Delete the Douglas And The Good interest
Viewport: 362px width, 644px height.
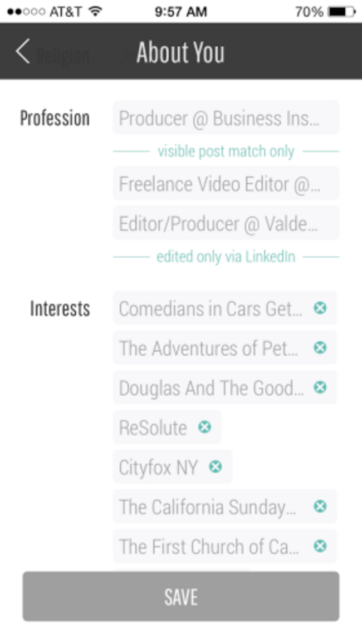click(x=320, y=387)
